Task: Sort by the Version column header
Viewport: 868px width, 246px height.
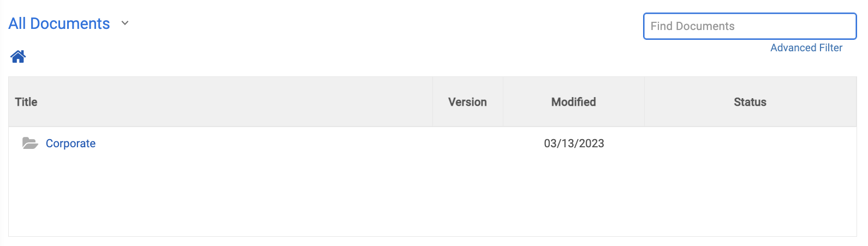Action: [467, 102]
